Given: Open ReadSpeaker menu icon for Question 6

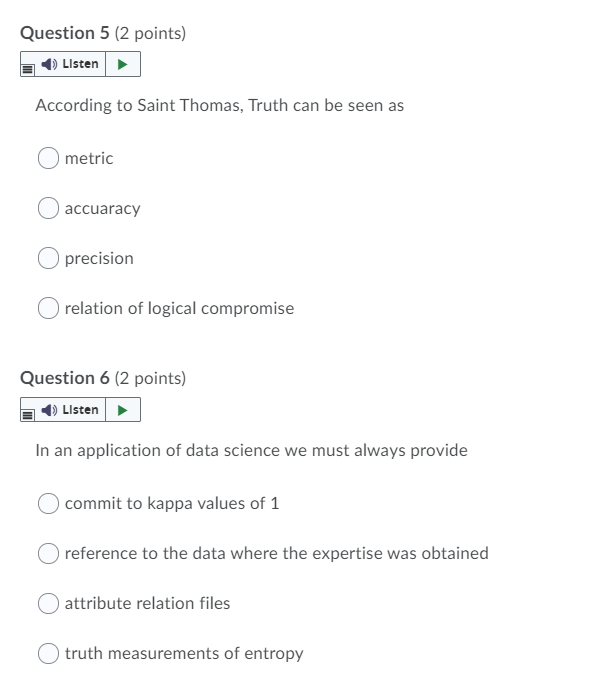Looking at the screenshot, I should pos(28,411).
